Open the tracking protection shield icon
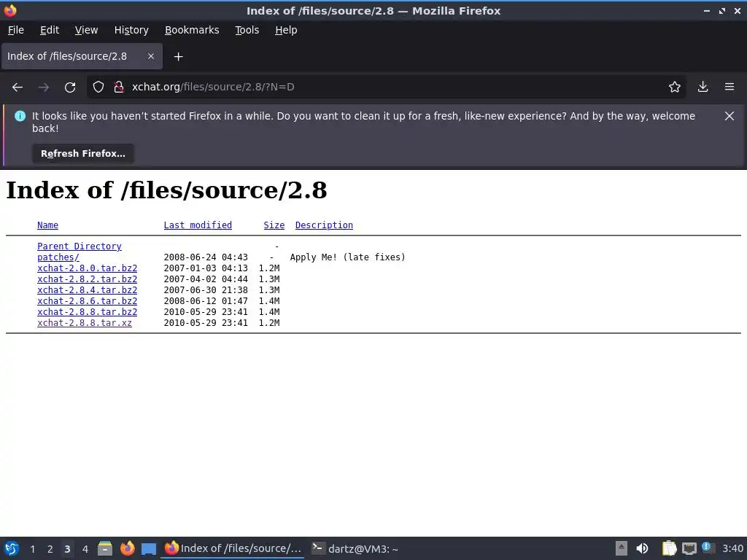This screenshot has width=747, height=560. [98, 87]
